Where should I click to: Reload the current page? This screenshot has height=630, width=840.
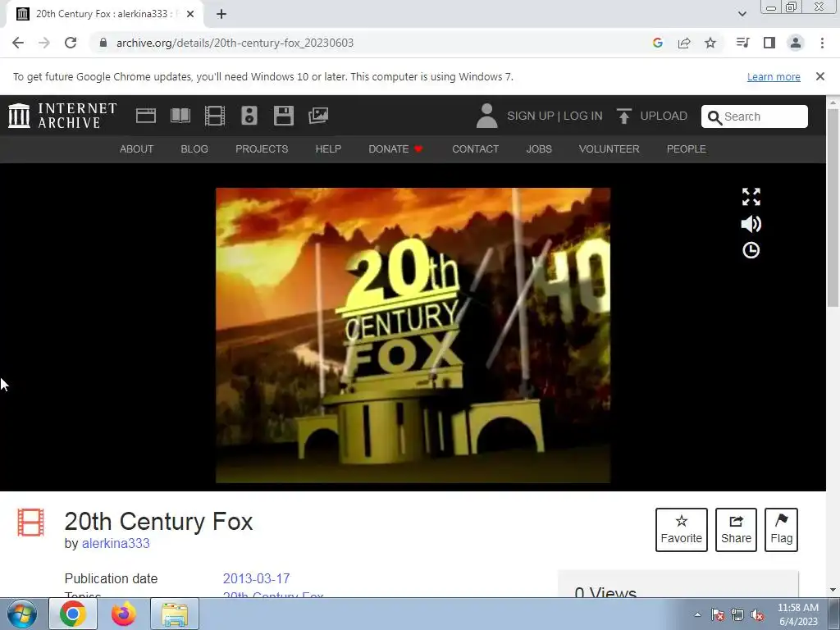tap(71, 43)
